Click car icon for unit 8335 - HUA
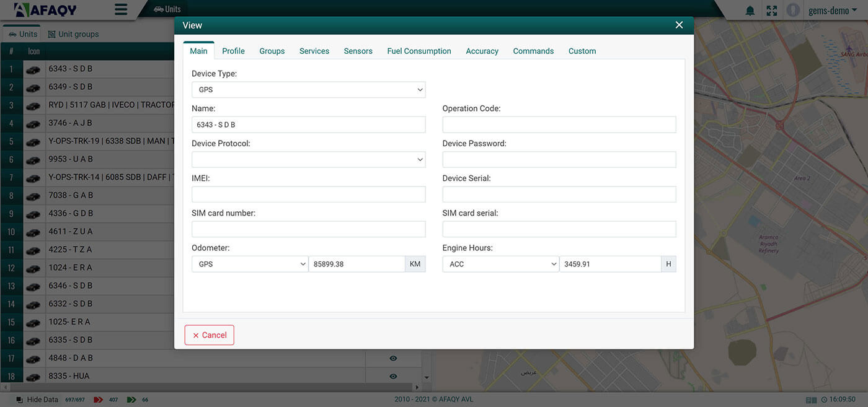 click(x=33, y=377)
